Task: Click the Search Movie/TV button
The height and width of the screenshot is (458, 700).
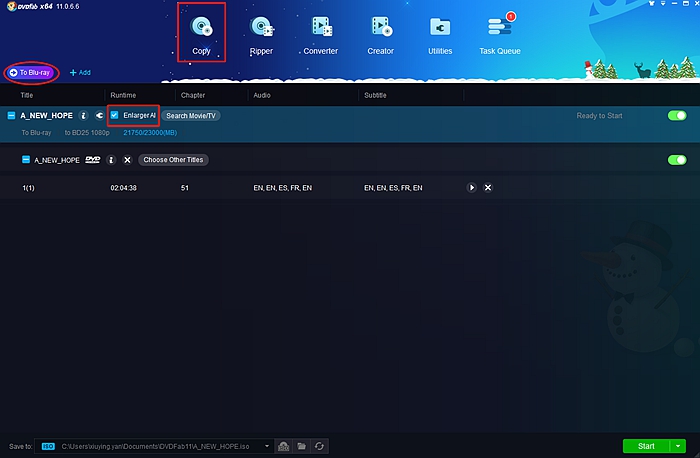Action: pyautogui.click(x=191, y=116)
